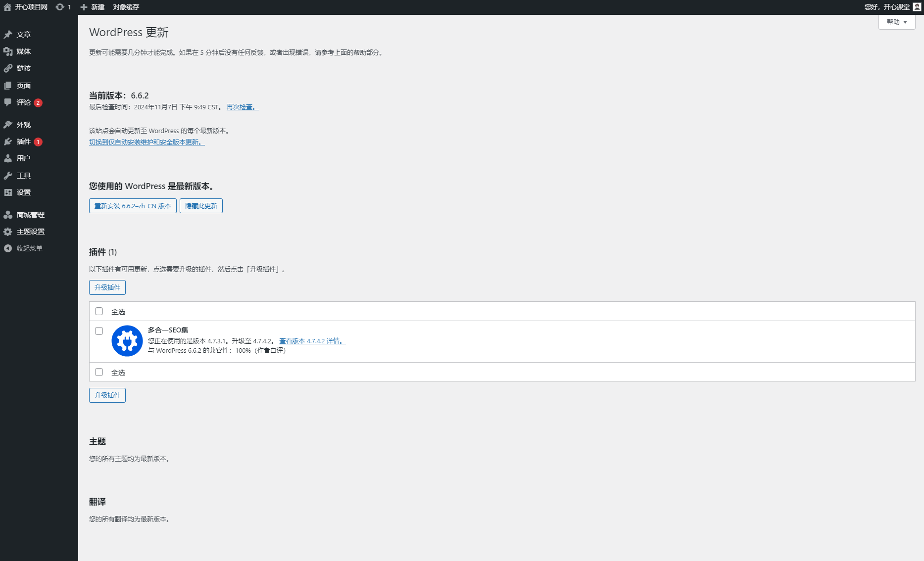This screenshot has width=924, height=561.
Task: Click the 再次检查 link
Action: (x=242, y=107)
